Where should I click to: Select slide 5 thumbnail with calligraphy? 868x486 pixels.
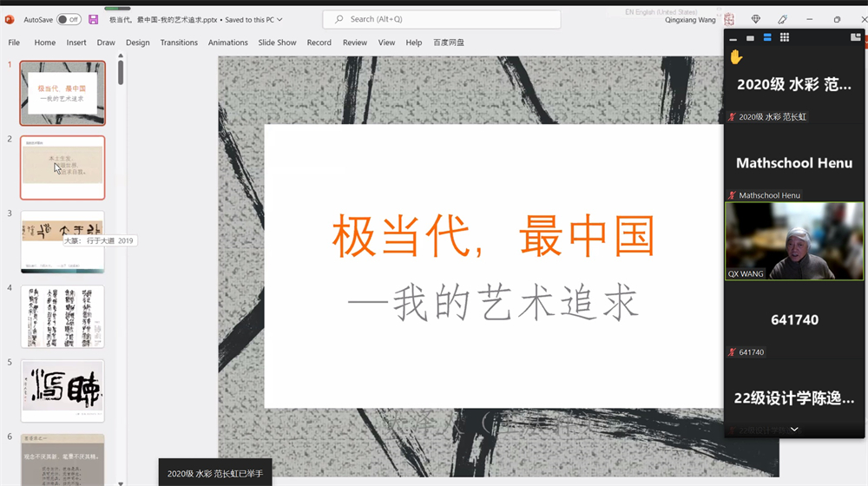[62, 391]
